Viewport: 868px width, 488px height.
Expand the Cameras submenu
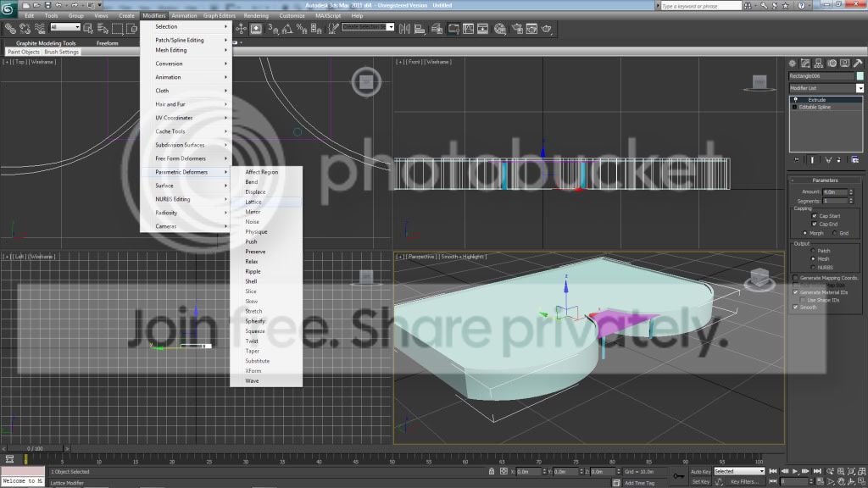tap(186, 226)
